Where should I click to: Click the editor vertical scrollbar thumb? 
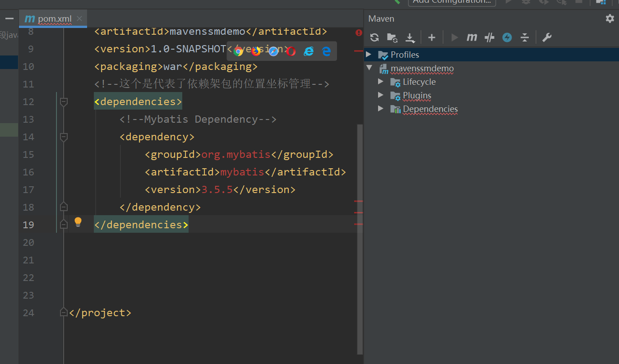(x=360, y=239)
